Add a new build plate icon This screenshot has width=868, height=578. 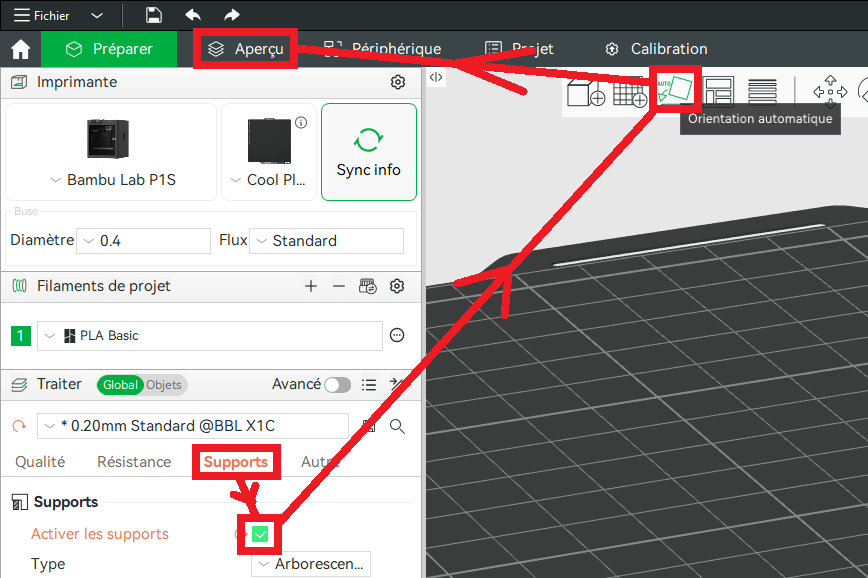click(x=630, y=93)
